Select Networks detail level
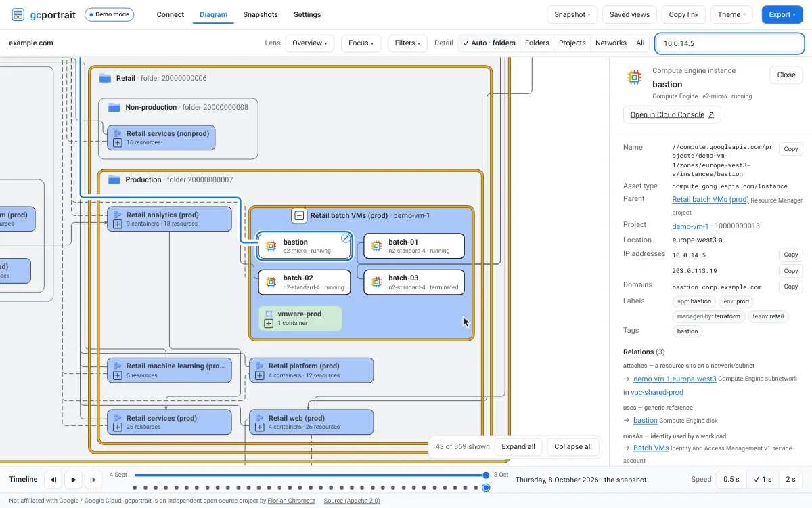Screen dimensions: 812x508 click(x=611, y=43)
